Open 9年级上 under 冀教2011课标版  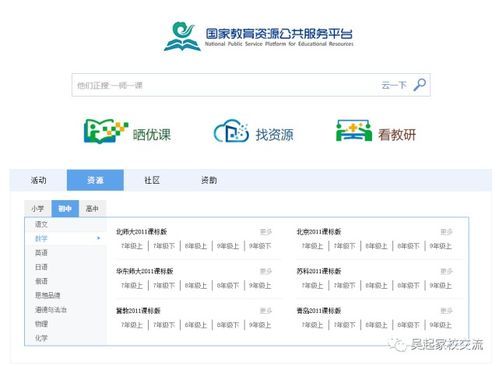260,325
